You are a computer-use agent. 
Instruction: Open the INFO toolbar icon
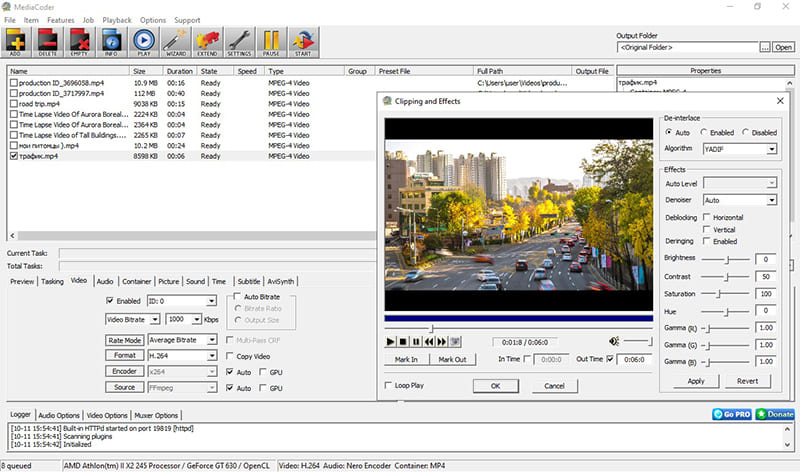[112, 42]
